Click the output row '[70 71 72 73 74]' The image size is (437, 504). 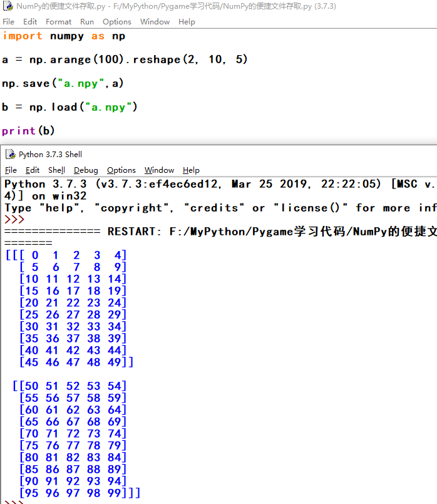tap(73, 434)
